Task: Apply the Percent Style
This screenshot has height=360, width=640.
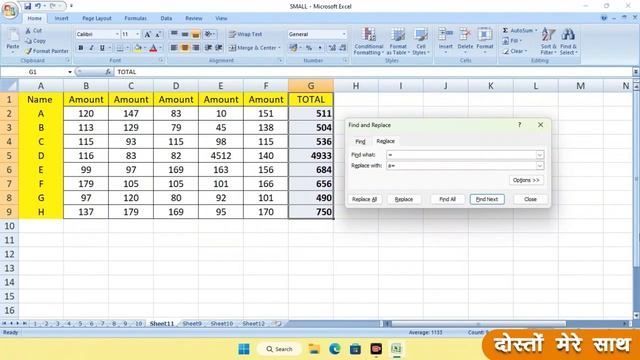Action: tap(309, 48)
